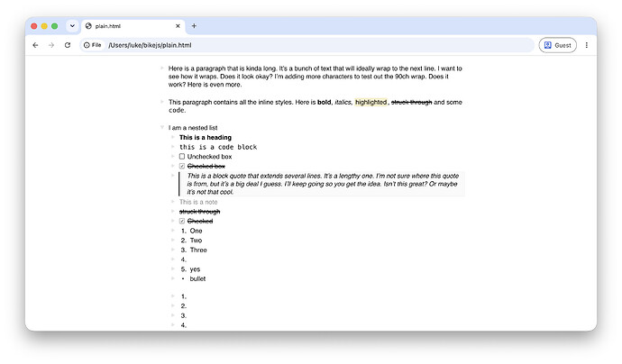Go back to the previous page
The image size is (622, 364).
click(35, 45)
